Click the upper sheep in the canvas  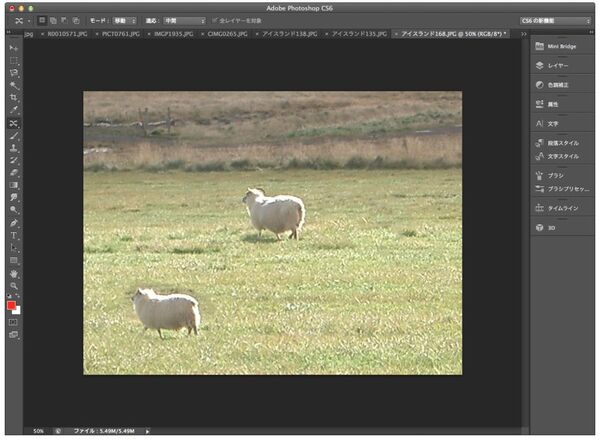[x=275, y=213]
